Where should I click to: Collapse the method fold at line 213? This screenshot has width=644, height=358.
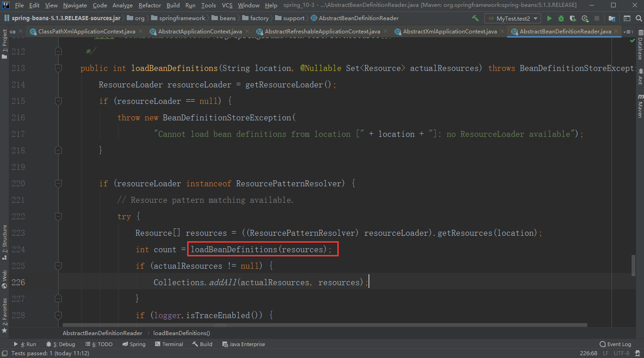pos(58,68)
